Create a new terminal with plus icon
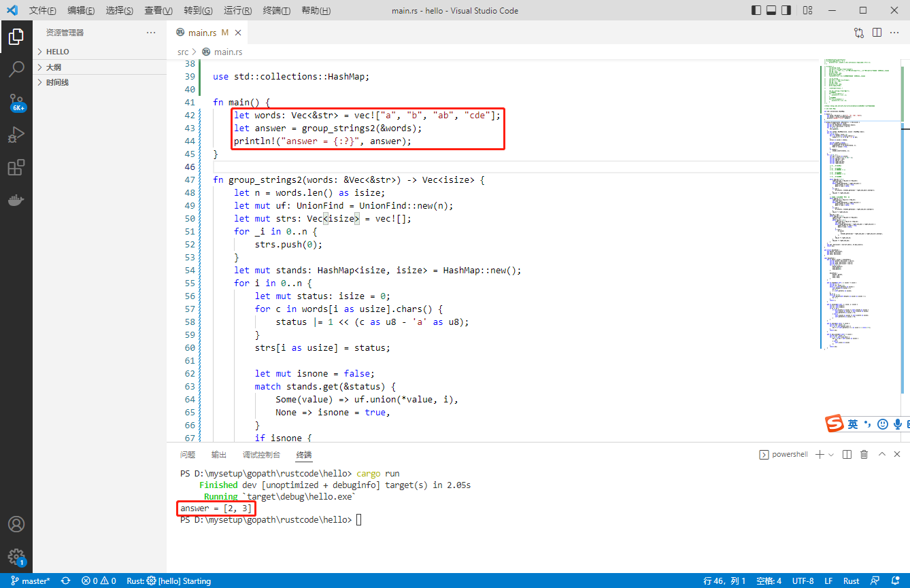The height and width of the screenshot is (588, 910). (x=820, y=454)
